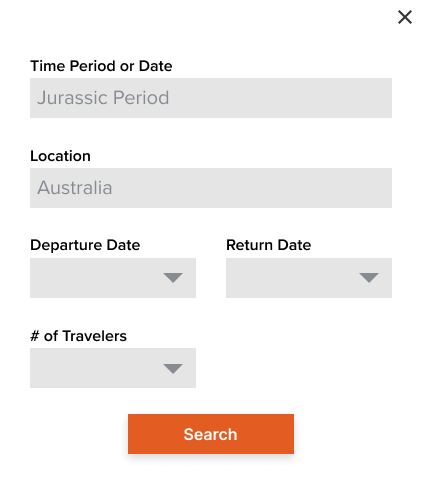Screen dimensions: 422x486
Task: Close the search dialog with X icon
Action: pos(405,17)
